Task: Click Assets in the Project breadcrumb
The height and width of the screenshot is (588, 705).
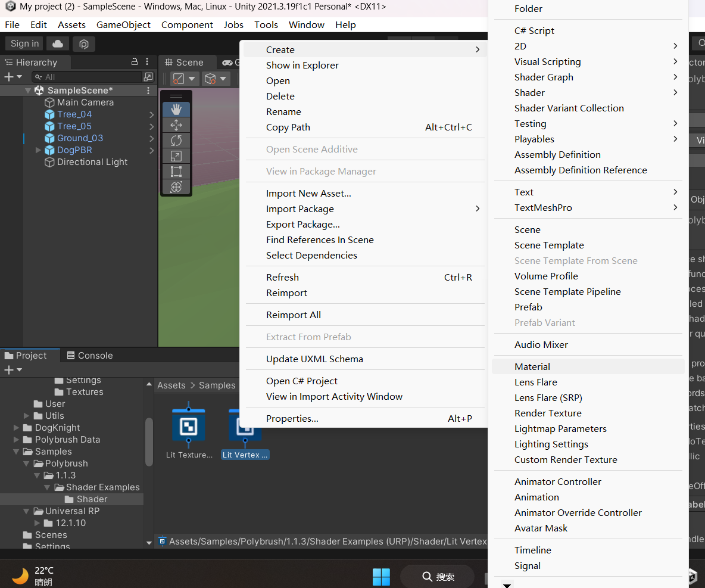Action: 171,385
